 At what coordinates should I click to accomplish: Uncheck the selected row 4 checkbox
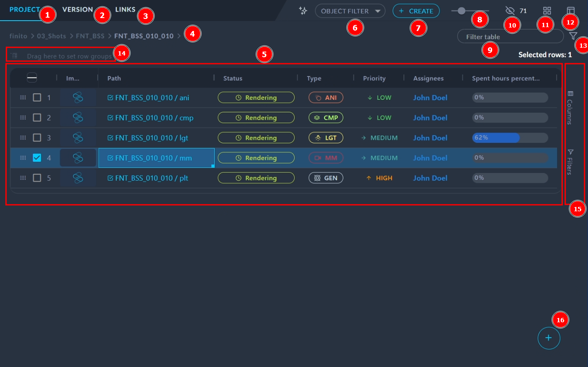coord(37,158)
